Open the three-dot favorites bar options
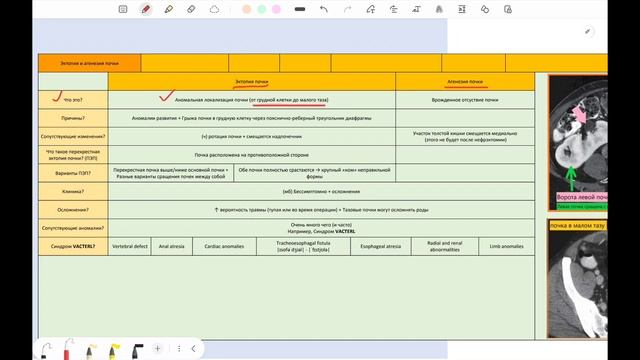640x360 pixels. (x=179, y=349)
